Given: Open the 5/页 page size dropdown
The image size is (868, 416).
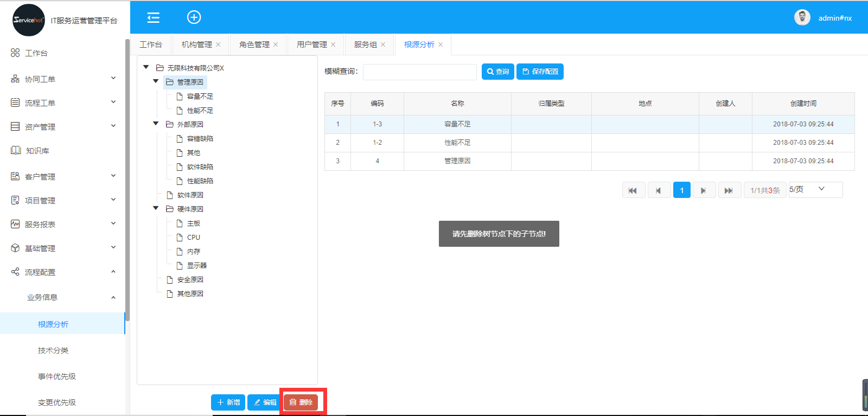Looking at the screenshot, I should (815, 189).
